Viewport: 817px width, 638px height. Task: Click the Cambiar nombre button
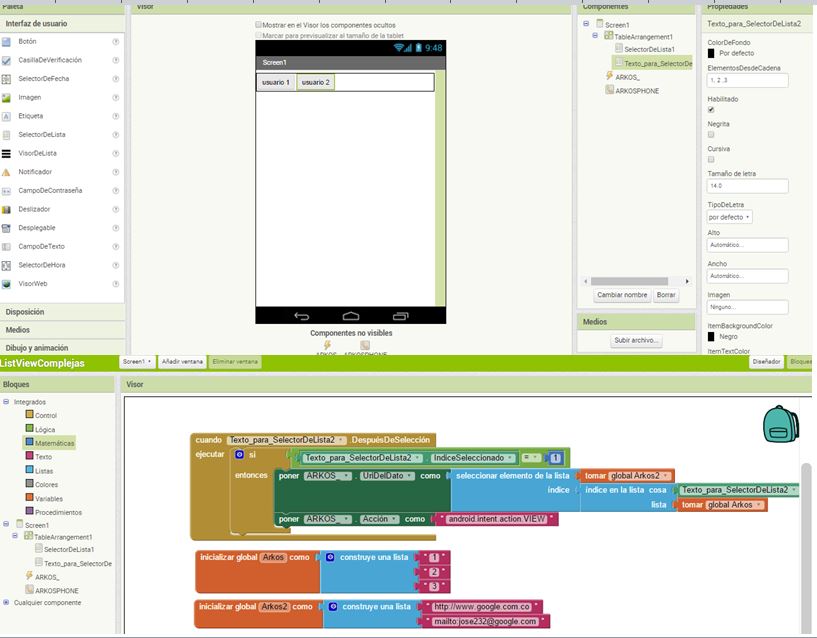tap(622, 296)
